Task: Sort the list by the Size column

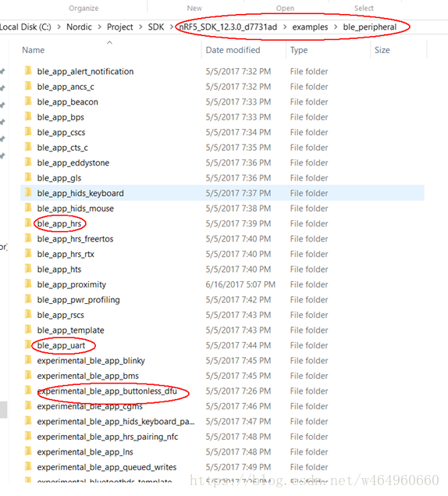Action: click(382, 50)
